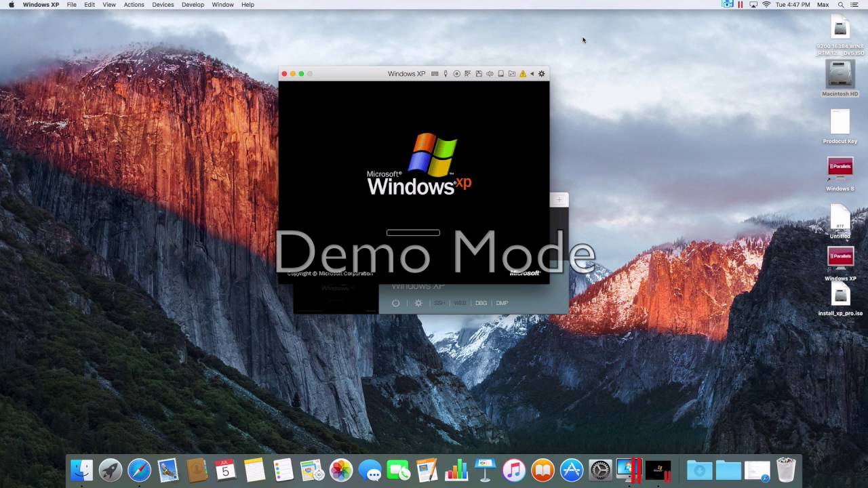The width and height of the screenshot is (868, 488).
Task: Click the DBG button in Control Center
Action: (481, 303)
